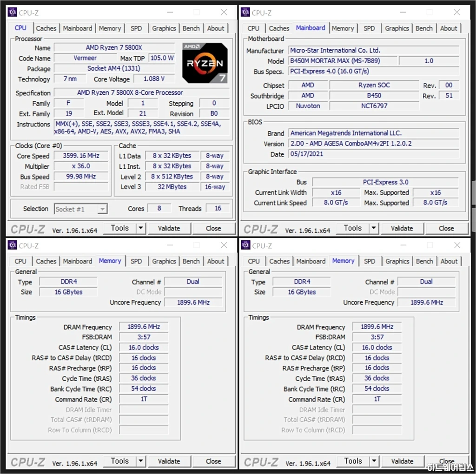Click processor name field AMD Ryzen 7 5800X
This screenshot has height=474, width=476.
coord(114,48)
